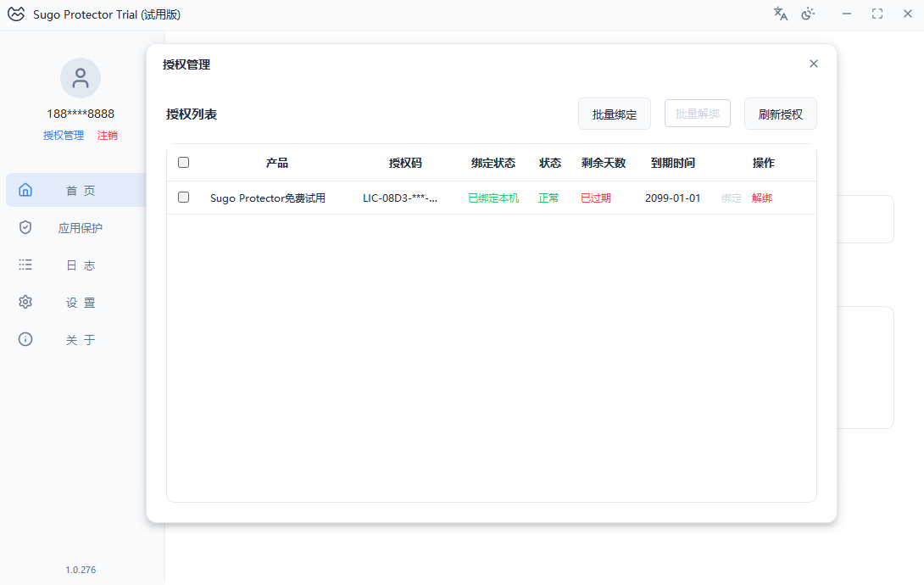Check the select-all checkbox in table header

183,163
